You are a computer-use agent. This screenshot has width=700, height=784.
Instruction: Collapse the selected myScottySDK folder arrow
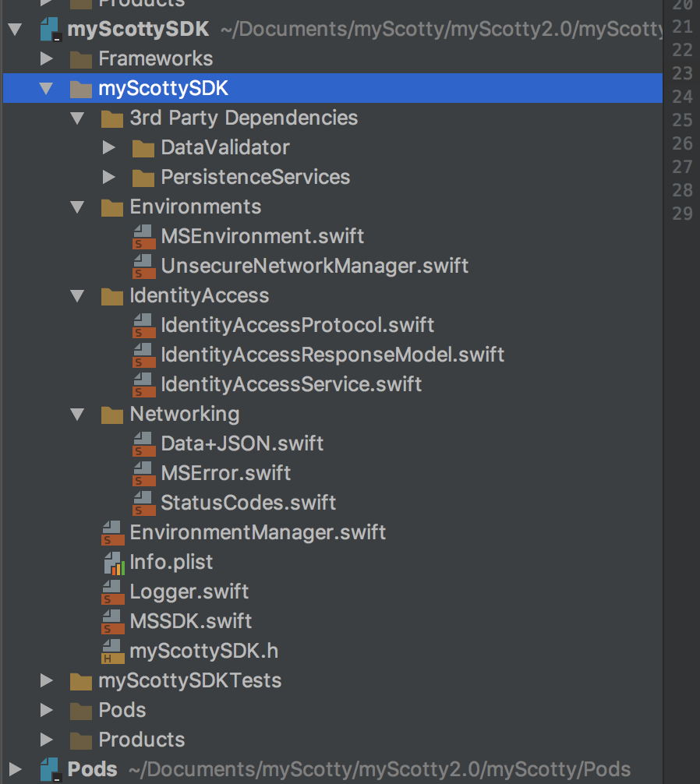point(47,89)
